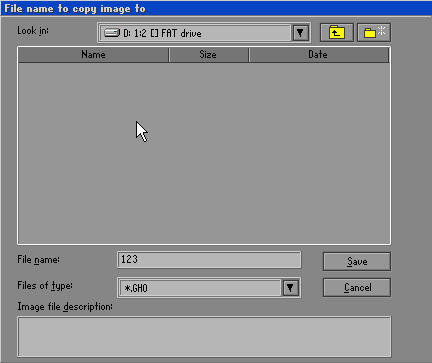Click the Files of type label
The height and width of the screenshot is (363, 432).
tap(45, 286)
